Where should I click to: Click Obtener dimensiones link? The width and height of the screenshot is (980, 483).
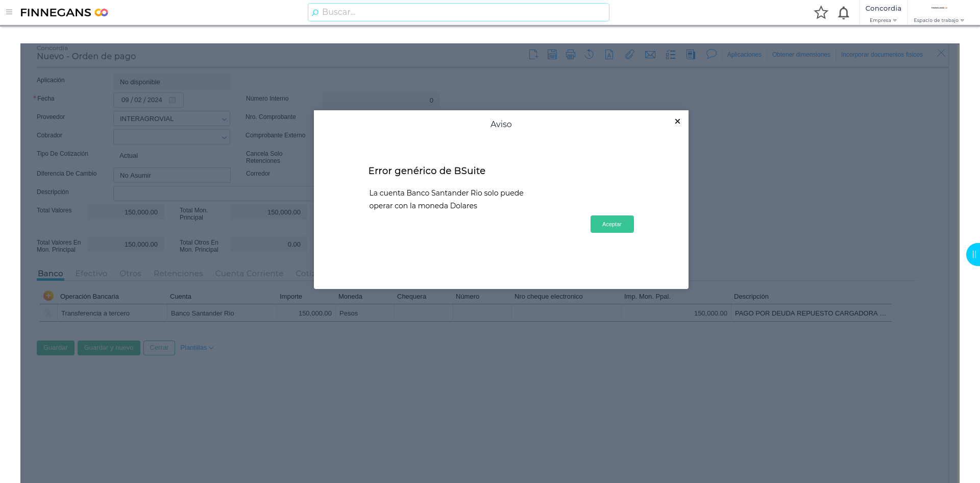(x=801, y=55)
